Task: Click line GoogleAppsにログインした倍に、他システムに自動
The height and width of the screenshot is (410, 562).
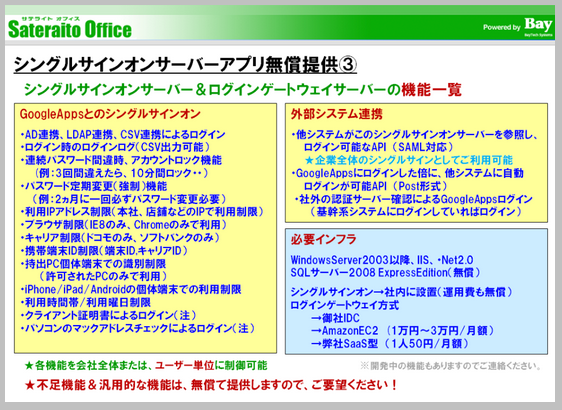Action: pos(408,173)
